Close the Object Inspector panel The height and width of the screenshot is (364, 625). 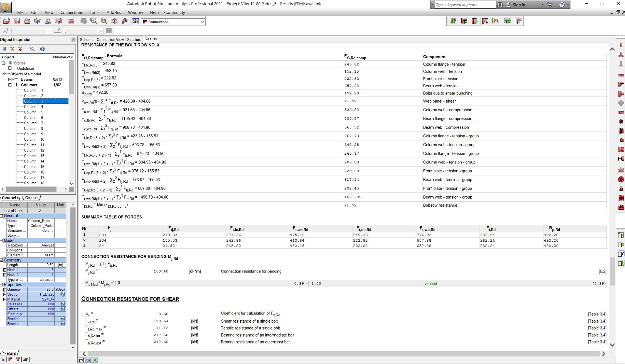[73, 40]
